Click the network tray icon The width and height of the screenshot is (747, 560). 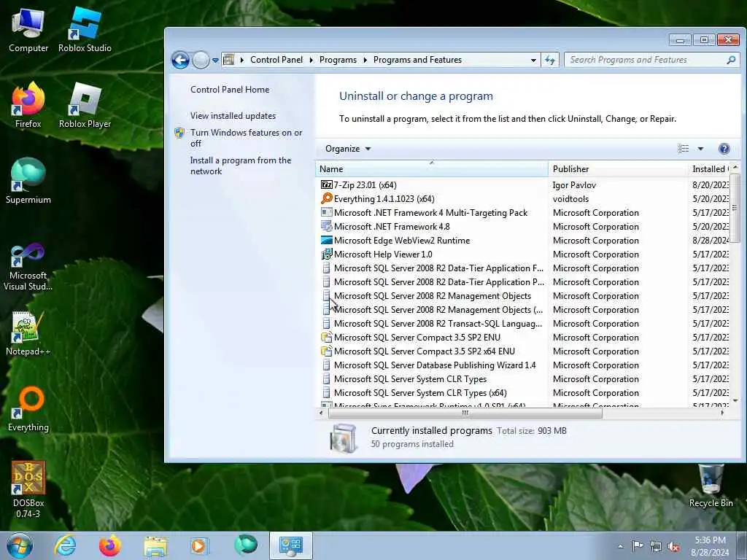coord(656,547)
